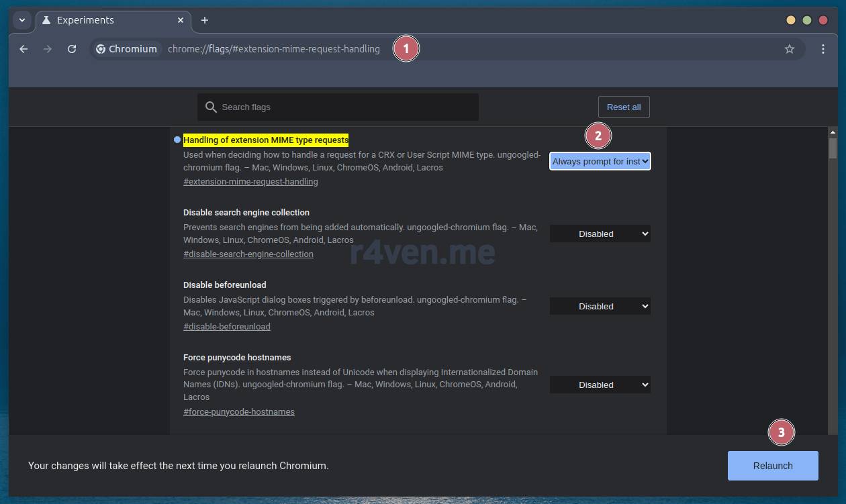
Task: Click the forward navigation arrow
Action: [48, 49]
